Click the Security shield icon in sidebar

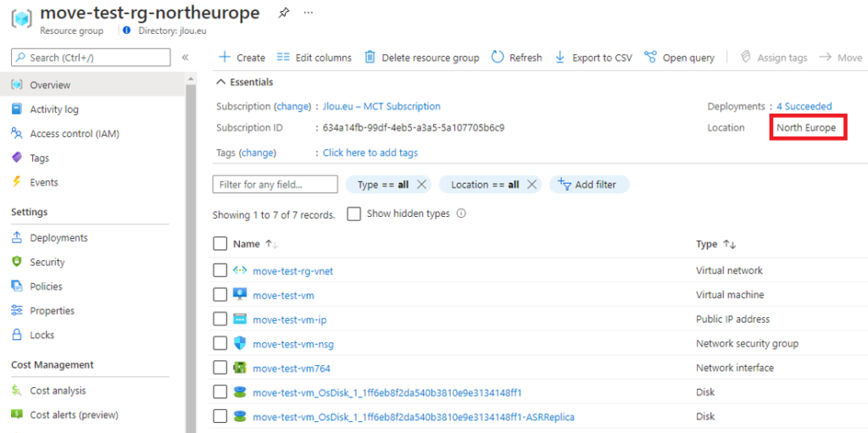(x=17, y=262)
